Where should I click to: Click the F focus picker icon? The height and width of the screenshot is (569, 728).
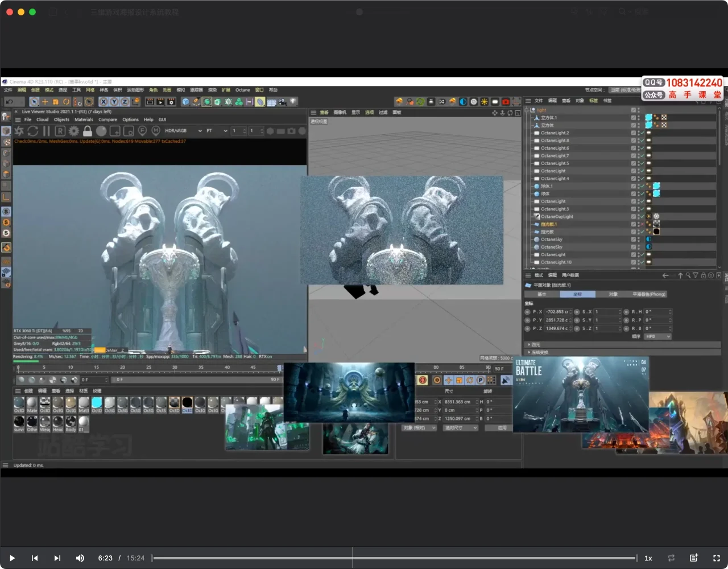coord(142,131)
